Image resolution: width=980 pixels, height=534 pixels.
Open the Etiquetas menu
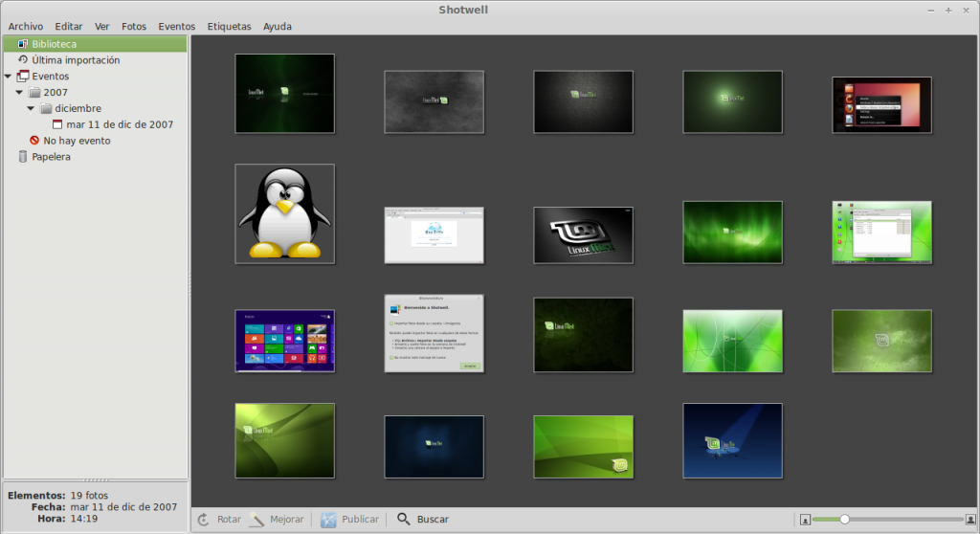[230, 26]
